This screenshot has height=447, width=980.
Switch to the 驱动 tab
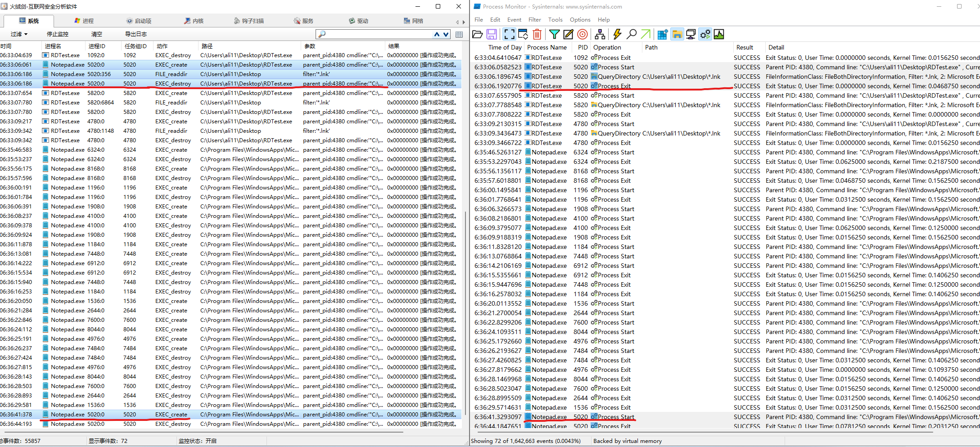(358, 21)
